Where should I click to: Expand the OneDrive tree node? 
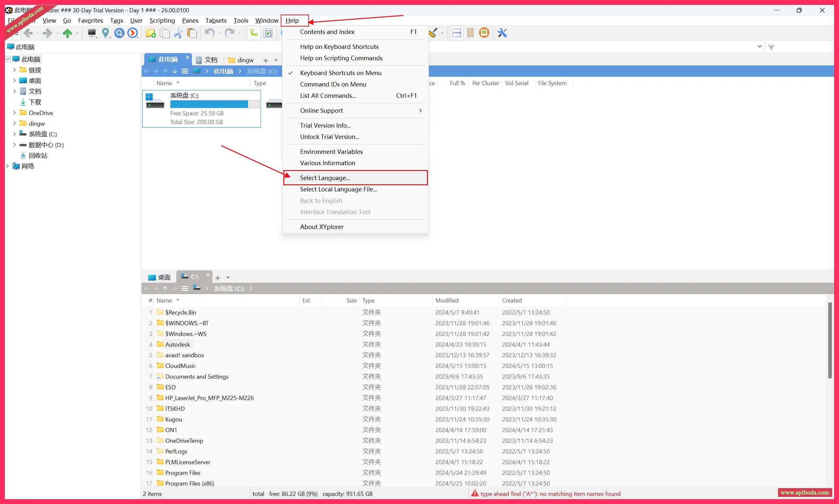click(x=14, y=113)
